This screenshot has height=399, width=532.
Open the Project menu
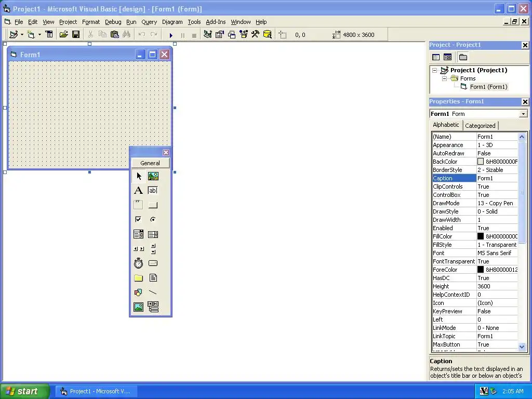tap(68, 22)
